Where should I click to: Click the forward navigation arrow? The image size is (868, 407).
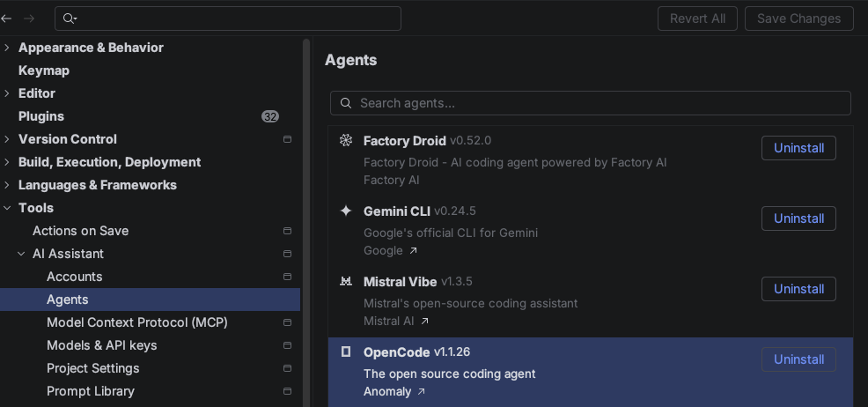click(29, 18)
